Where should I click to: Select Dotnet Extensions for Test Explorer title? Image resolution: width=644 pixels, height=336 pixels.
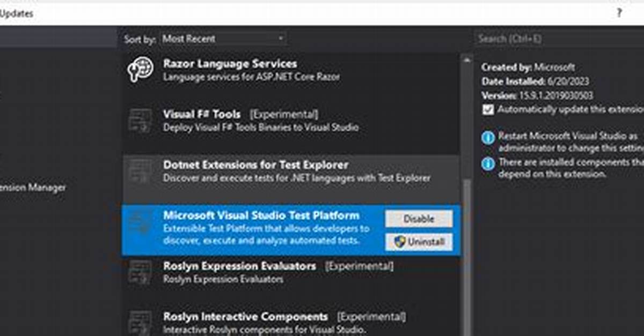(x=256, y=165)
